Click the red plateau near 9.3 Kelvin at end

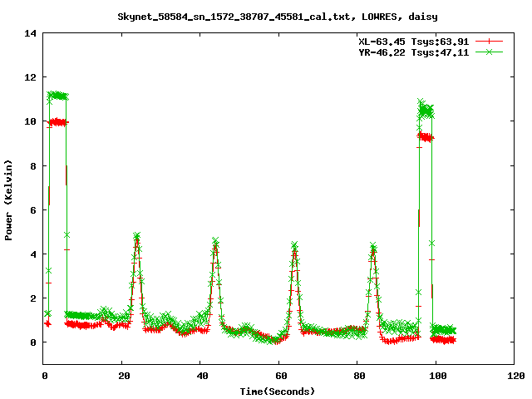tap(426, 137)
